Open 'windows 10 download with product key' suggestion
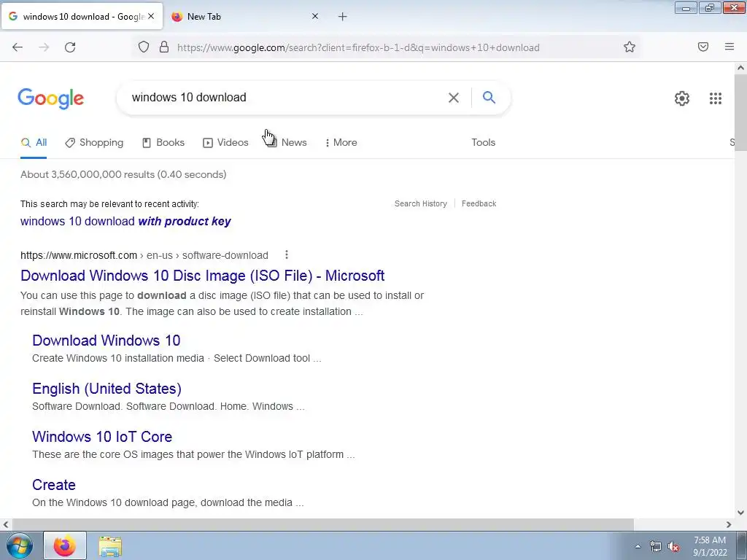747x560 pixels. point(125,222)
